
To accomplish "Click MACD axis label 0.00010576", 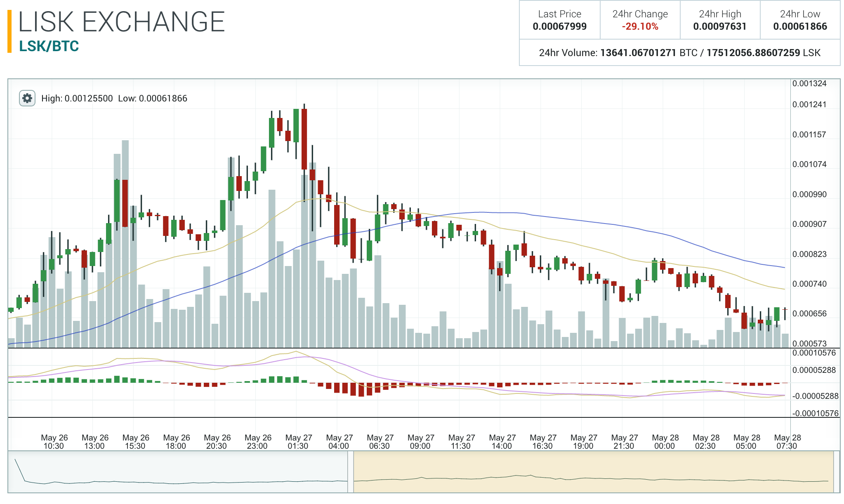I will 814,353.
